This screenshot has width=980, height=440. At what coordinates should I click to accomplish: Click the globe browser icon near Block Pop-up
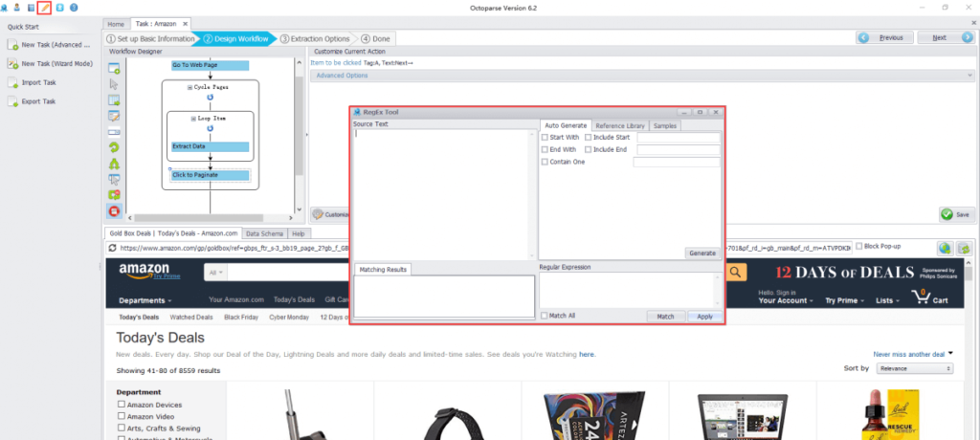[945, 248]
